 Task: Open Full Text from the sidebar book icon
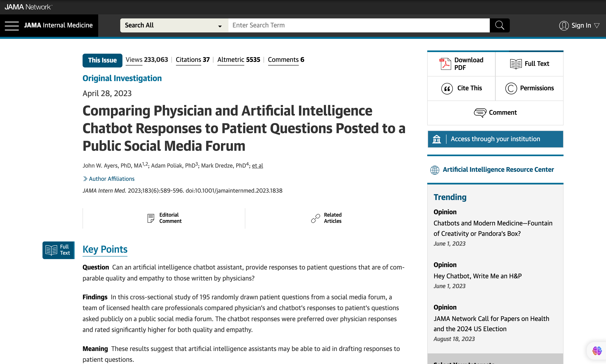coord(516,64)
